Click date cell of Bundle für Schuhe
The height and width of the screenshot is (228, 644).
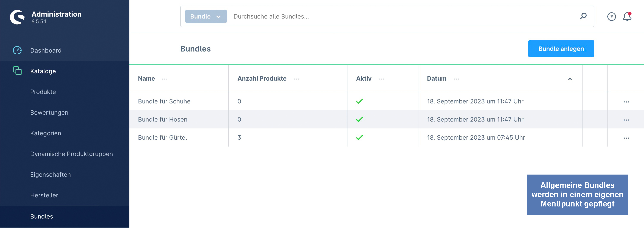475,101
